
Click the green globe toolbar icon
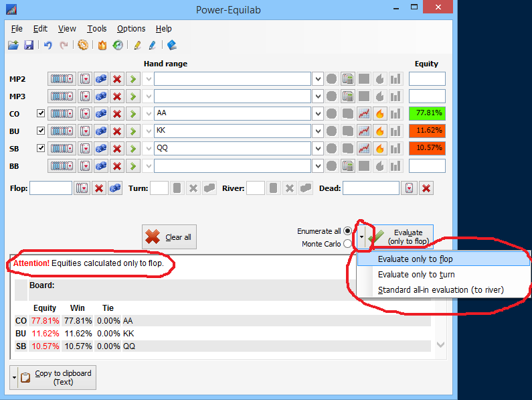click(x=118, y=45)
